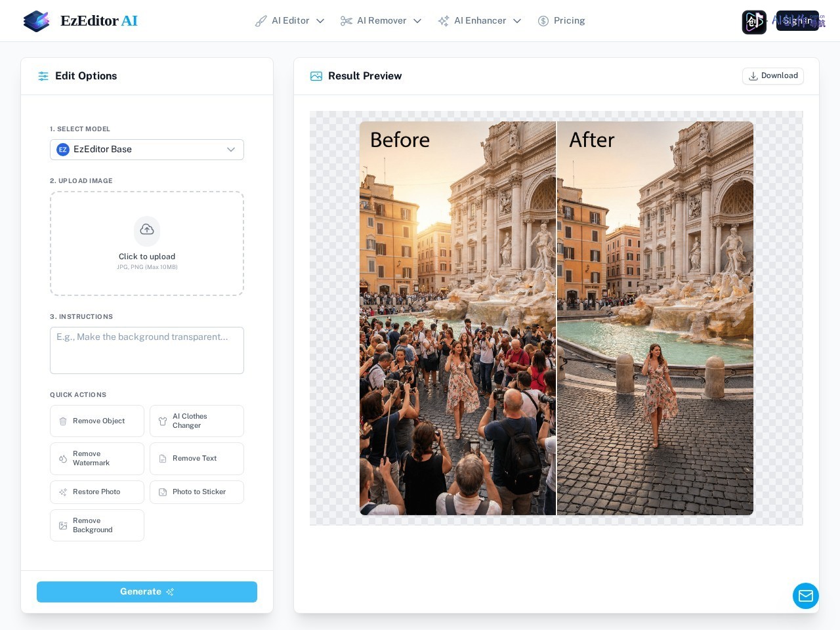This screenshot has height=630, width=840.
Task: Expand the AI Remover chevron arrow
Action: pos(417,21)
